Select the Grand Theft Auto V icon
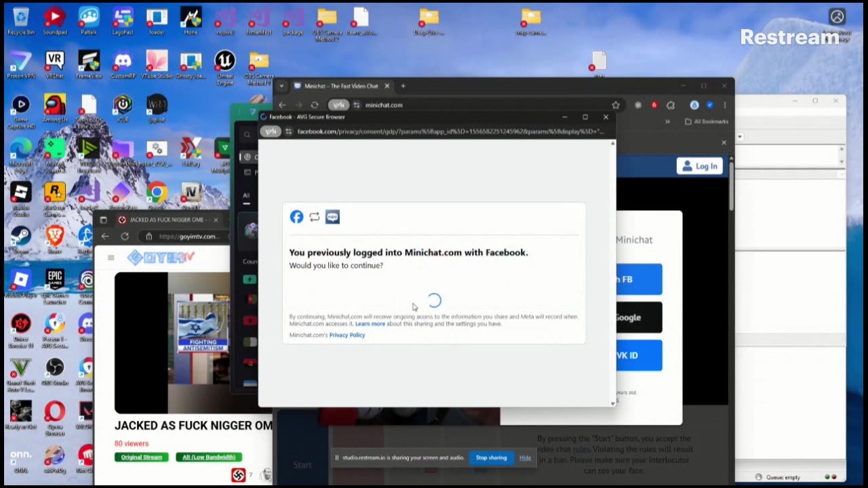 click(21, 374)
